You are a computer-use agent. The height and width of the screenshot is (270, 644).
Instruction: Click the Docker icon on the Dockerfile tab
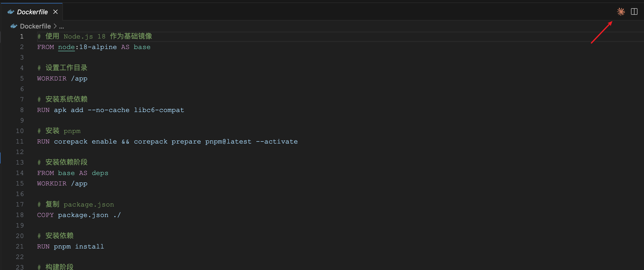[11, 12]
